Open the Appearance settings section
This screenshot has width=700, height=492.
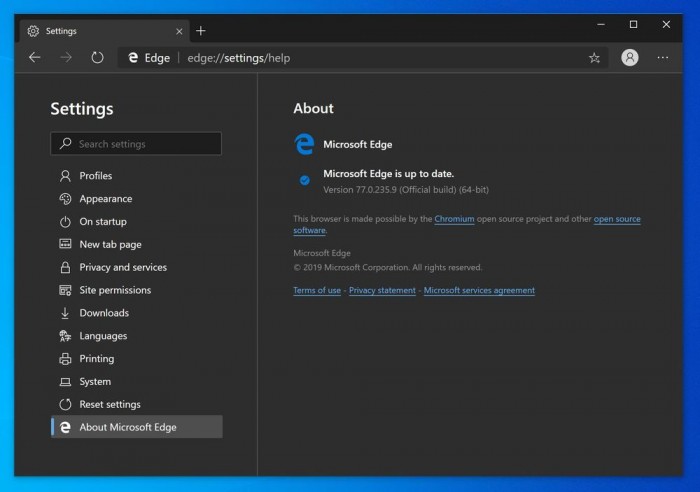tap(105, 199)
